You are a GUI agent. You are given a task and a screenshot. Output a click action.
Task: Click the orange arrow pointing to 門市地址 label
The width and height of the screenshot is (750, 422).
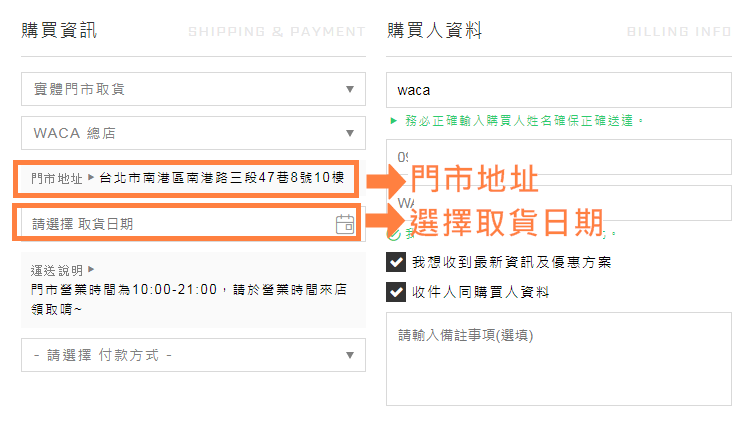386,181
